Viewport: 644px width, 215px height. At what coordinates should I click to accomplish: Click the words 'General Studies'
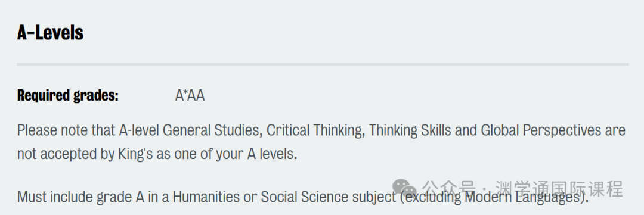tap(213, 130)
